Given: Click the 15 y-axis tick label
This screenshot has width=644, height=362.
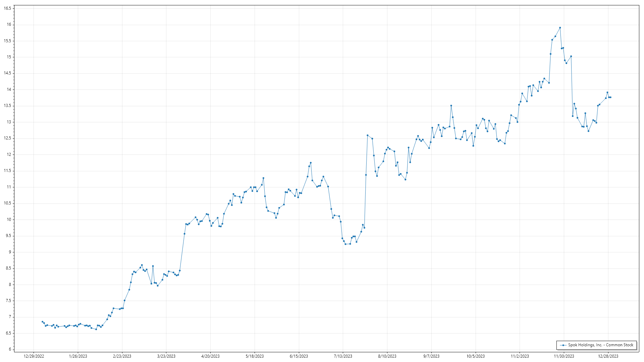Looking at the screenshot, I should click(x=9, y=57).
